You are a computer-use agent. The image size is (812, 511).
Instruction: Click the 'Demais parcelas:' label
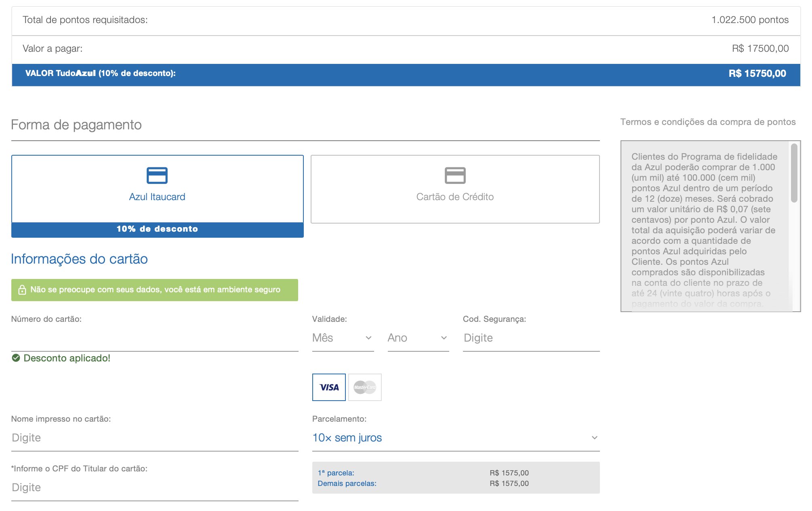pyautogui.click(x=347, y=484)
